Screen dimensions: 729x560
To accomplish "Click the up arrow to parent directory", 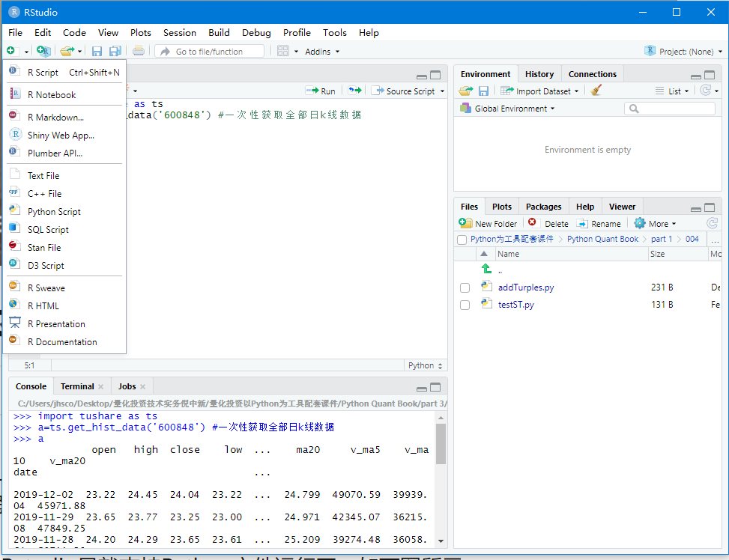I will tap(486, 269).
